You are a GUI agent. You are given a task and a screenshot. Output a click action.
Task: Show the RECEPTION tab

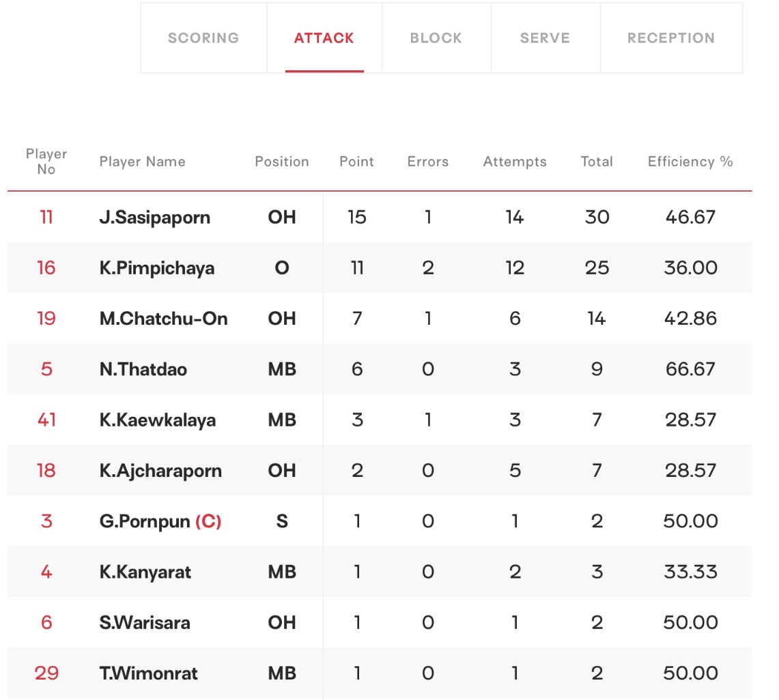(x=671, y=38)
